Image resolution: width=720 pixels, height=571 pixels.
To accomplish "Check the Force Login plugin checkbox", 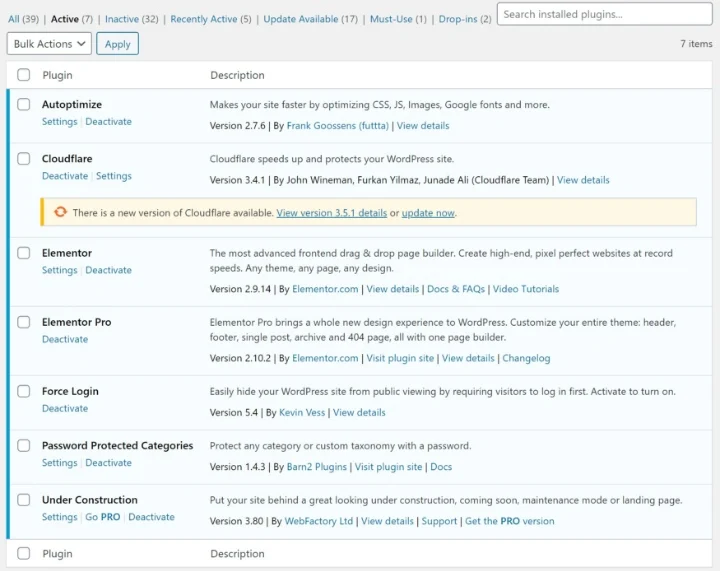I will click(x=24, y=392).
